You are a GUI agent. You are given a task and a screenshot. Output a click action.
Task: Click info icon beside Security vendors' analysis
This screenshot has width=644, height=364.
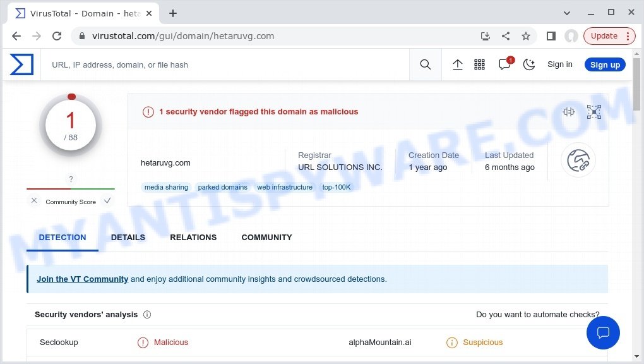tap(147, 315)
